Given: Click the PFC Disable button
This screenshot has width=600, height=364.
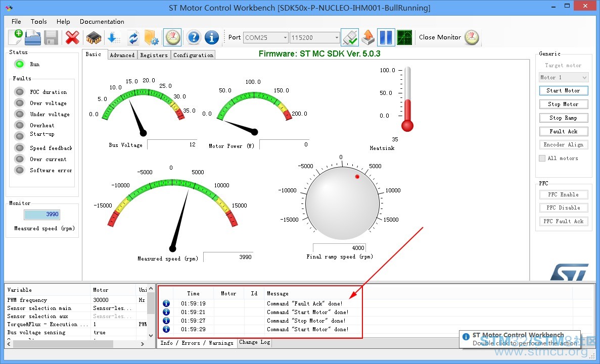Looking at the screenshot, I should 563,207.
